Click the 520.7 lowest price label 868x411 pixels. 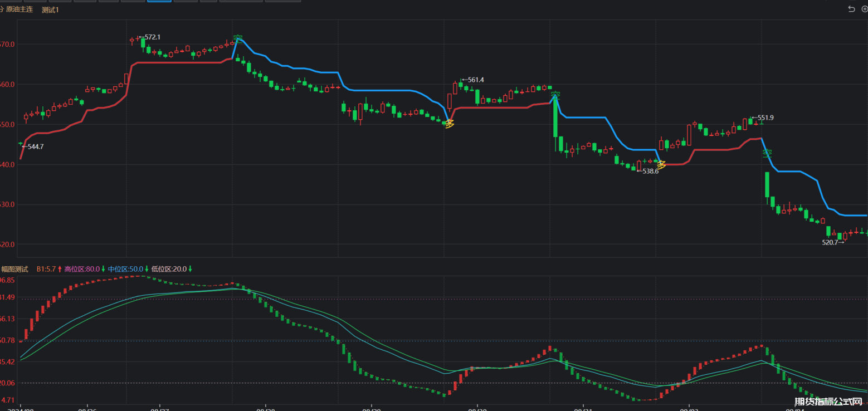point(830,242)
